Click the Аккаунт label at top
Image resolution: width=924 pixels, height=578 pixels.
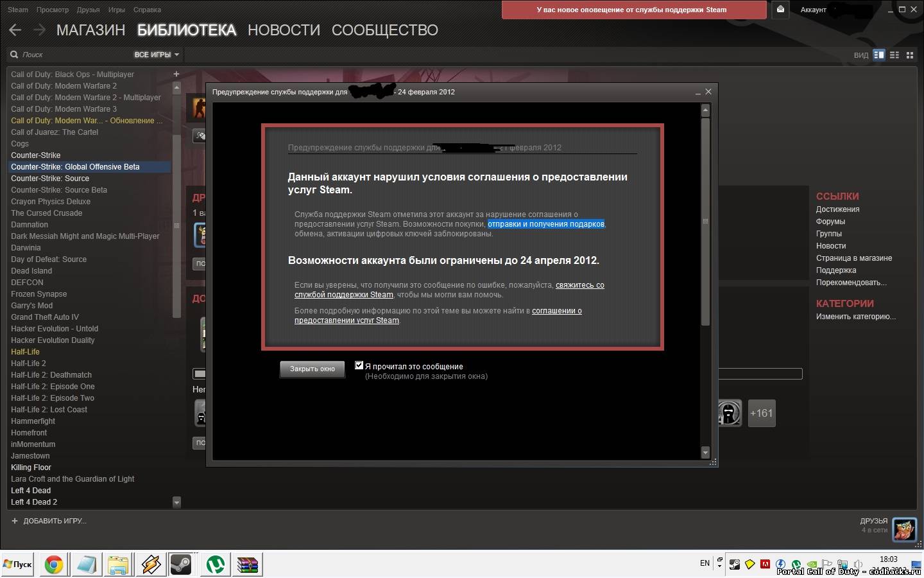(x=813, y=10)
